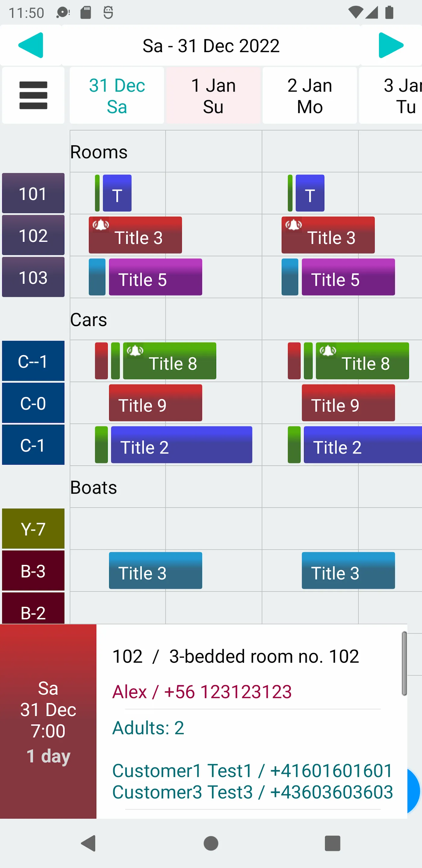Select the 1 Jan Su date tab
This screenshot has height=868, width=422.
[213, 95]
